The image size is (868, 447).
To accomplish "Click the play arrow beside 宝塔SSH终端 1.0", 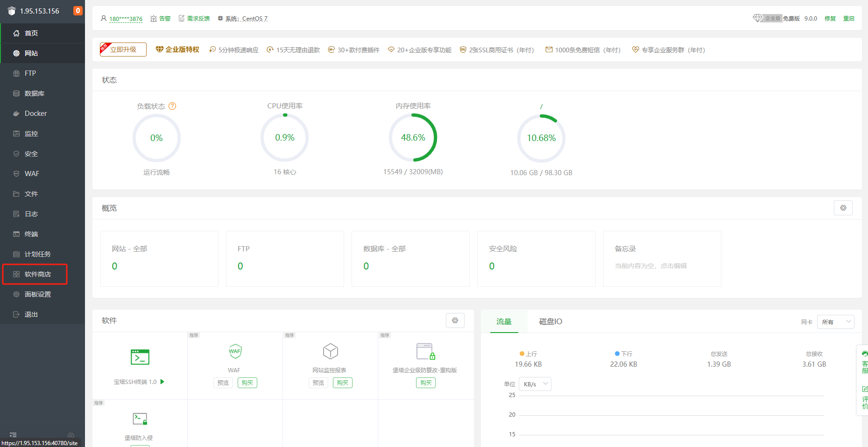I will pos(162,382).
